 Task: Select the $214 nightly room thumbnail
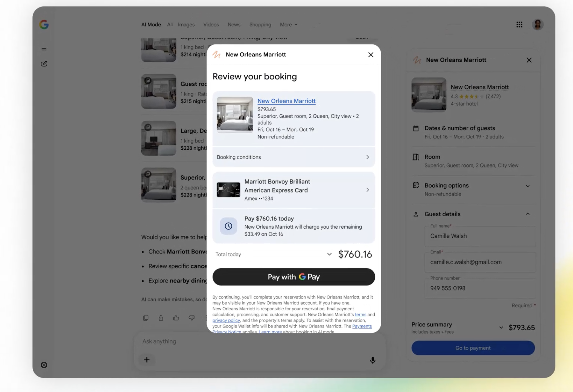point(159,50)
